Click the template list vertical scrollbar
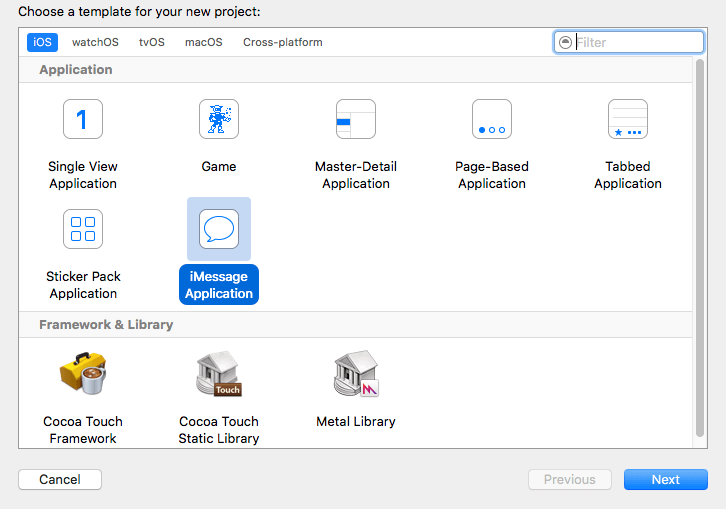Screen dimensions: 726x509 (700, 248)
